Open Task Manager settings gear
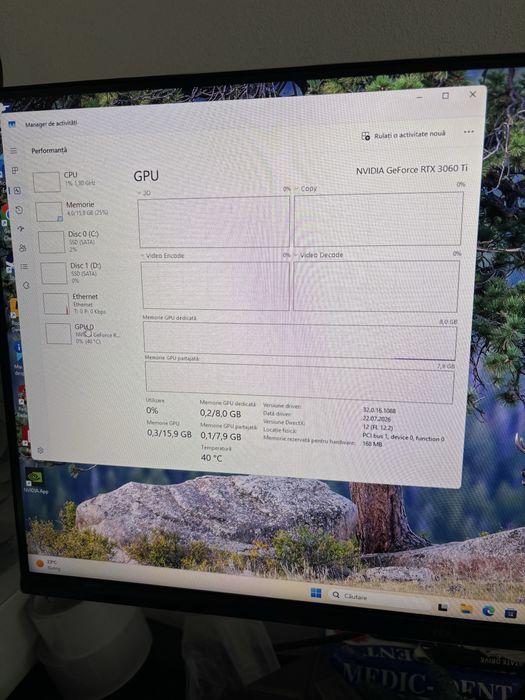The width and height of the screenshot is (525, 700). click(40, 450)
